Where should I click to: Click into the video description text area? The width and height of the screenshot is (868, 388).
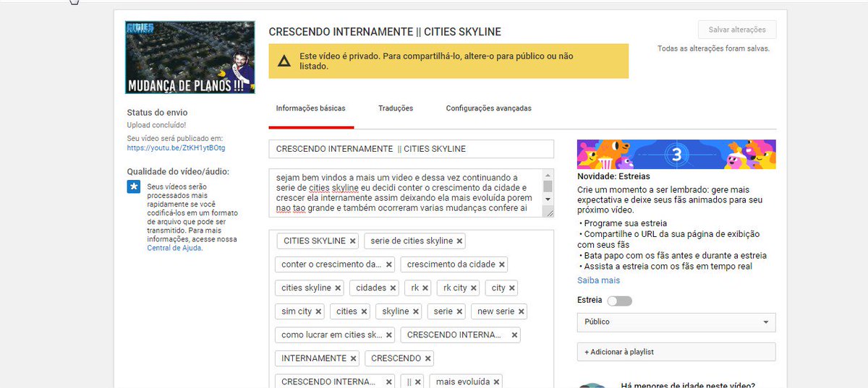(x=405, y=193)
